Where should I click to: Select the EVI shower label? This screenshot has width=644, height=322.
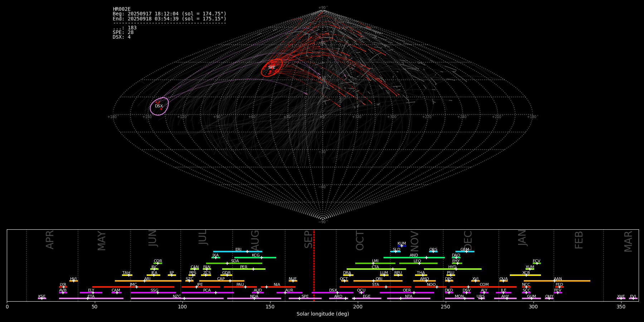[x=633, y=297]
